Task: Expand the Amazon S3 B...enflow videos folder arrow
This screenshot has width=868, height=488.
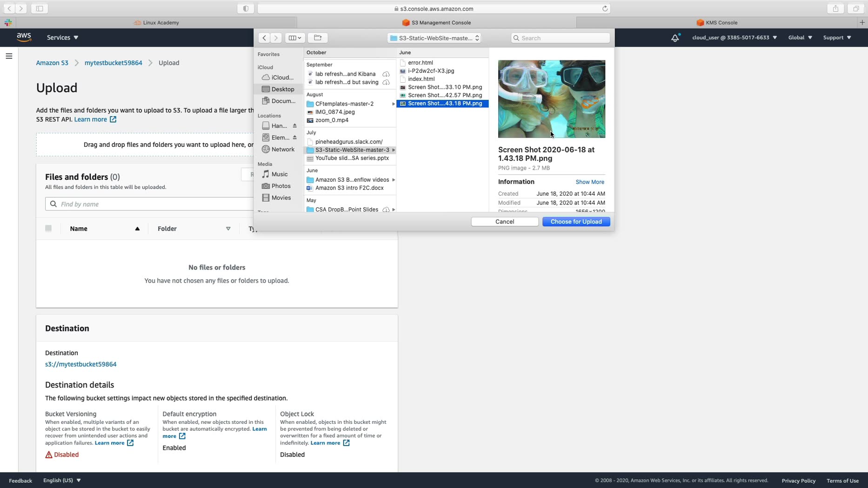Action: (394, 180)
